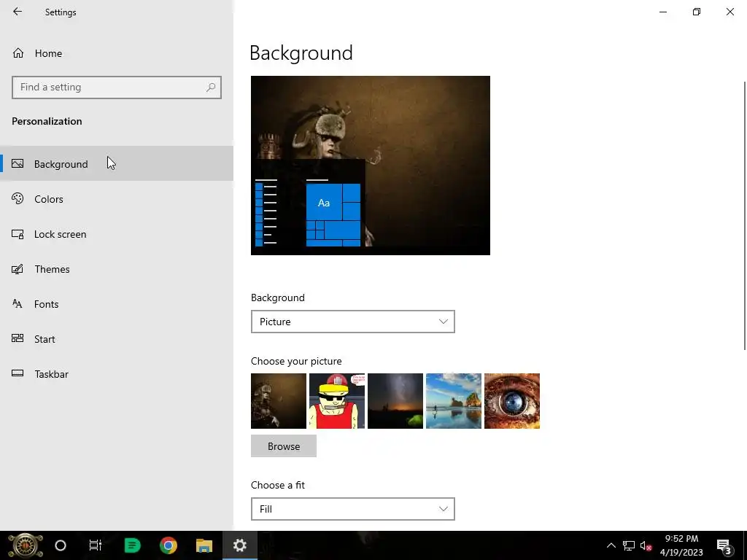
Task: Click the network tray icon
Action: click(x=628, y=545)
